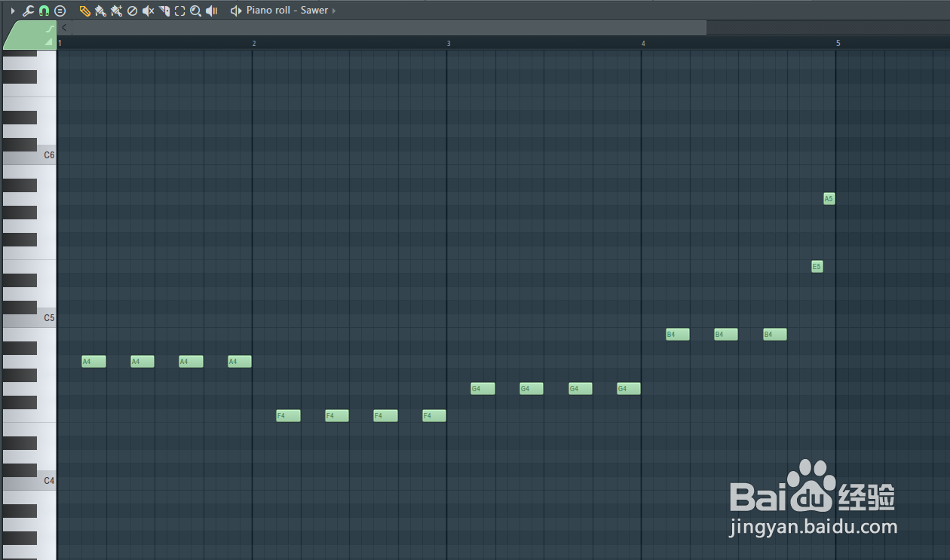Open the Tools wrench menu
The height and width of the screenshot is (560, 950).
click(28, 11)
